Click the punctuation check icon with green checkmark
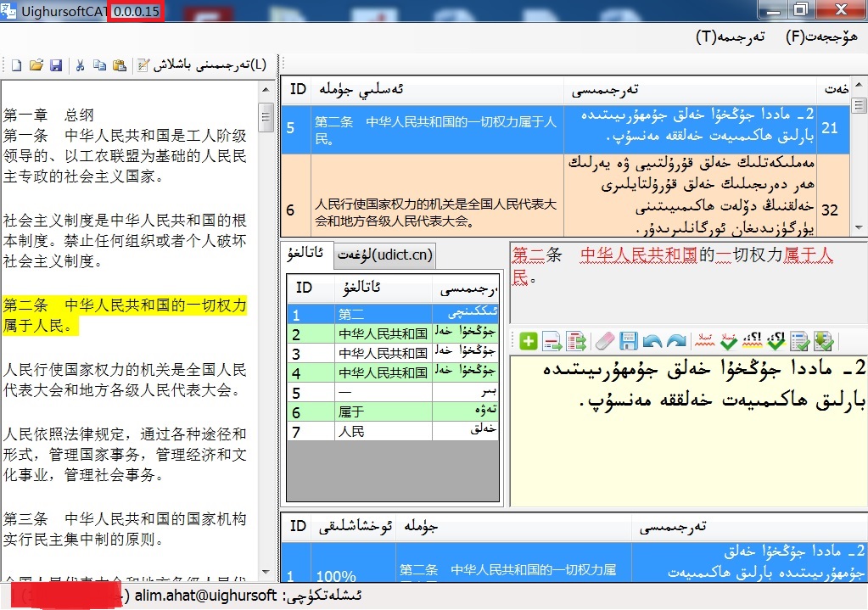 tap(776, 341)
